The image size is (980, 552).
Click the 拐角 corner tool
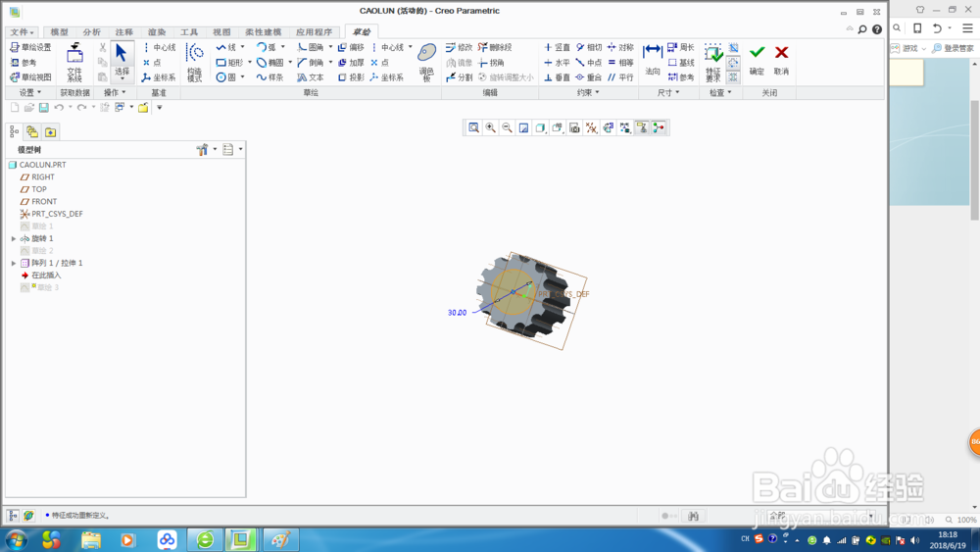point(491,63)
